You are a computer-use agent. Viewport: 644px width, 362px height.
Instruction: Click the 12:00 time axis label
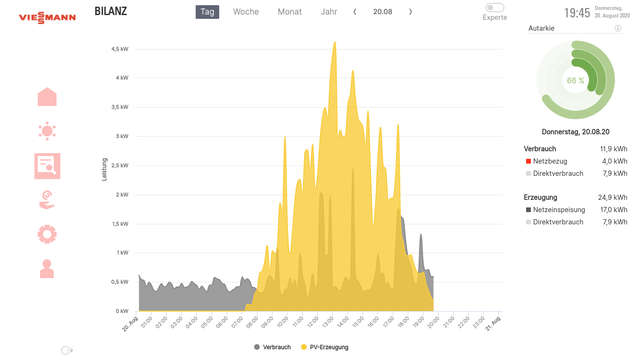point(314,322)
